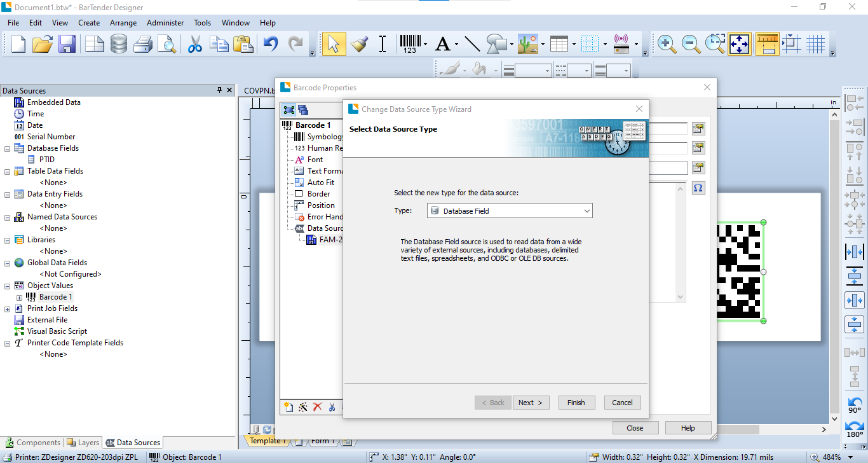This screenshot has width=868, height=463.
Task: Select the PTID database field
Action: click(47, 160)
